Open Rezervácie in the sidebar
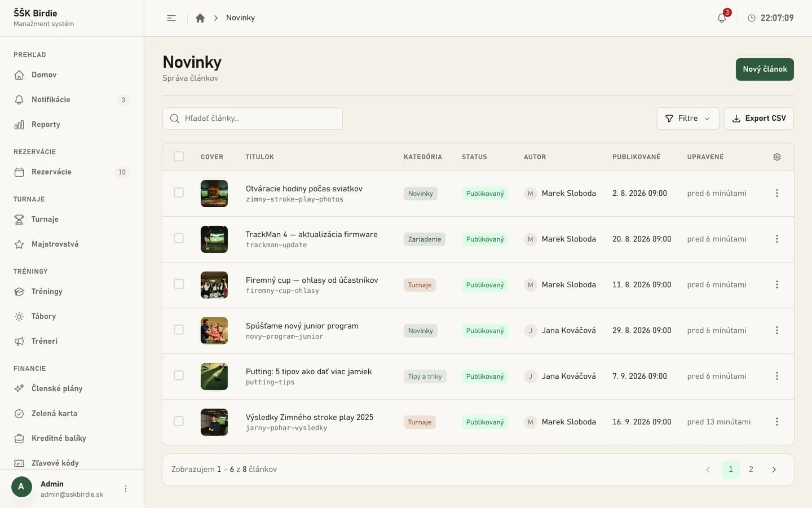Viewport: 812px width, 508px height. point(72,172)
